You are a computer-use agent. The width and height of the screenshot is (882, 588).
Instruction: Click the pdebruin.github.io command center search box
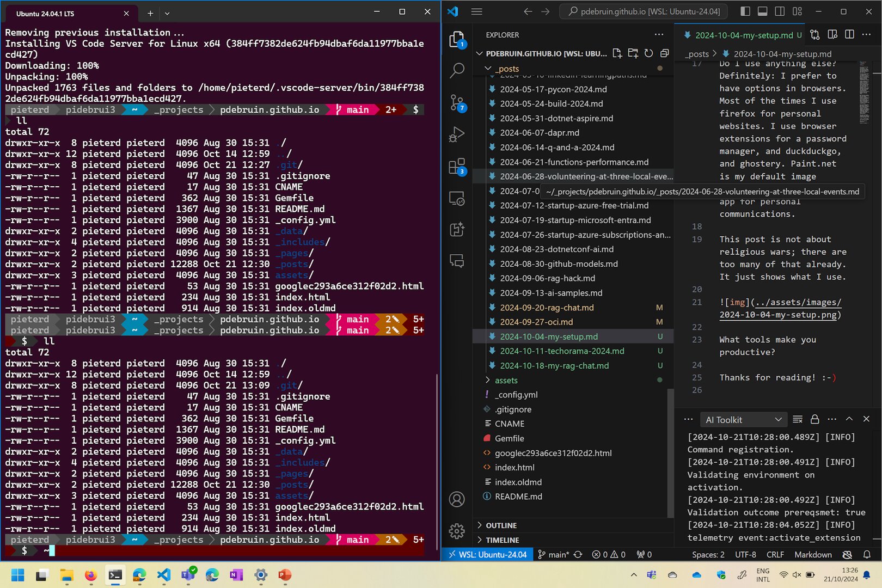coord(642,11)
